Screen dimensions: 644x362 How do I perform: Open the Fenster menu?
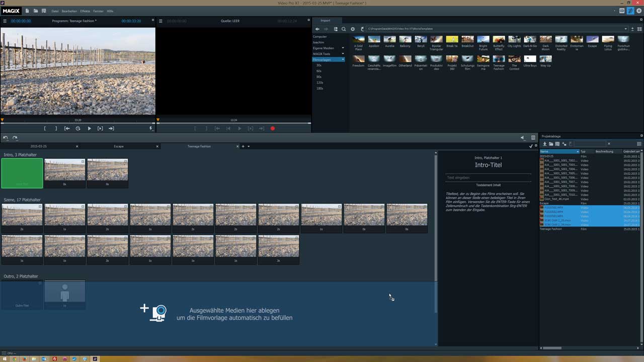(x=99, y=11)
